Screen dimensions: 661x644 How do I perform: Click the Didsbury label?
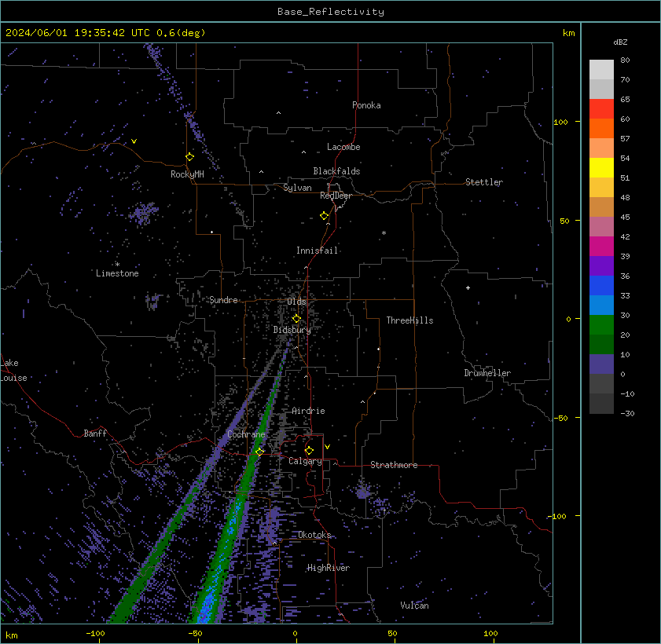(292, 330)
